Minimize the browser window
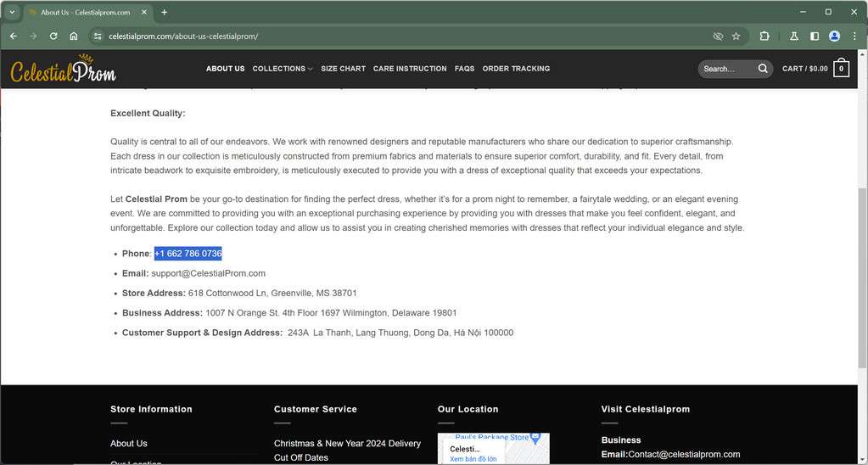 (803, 12)
